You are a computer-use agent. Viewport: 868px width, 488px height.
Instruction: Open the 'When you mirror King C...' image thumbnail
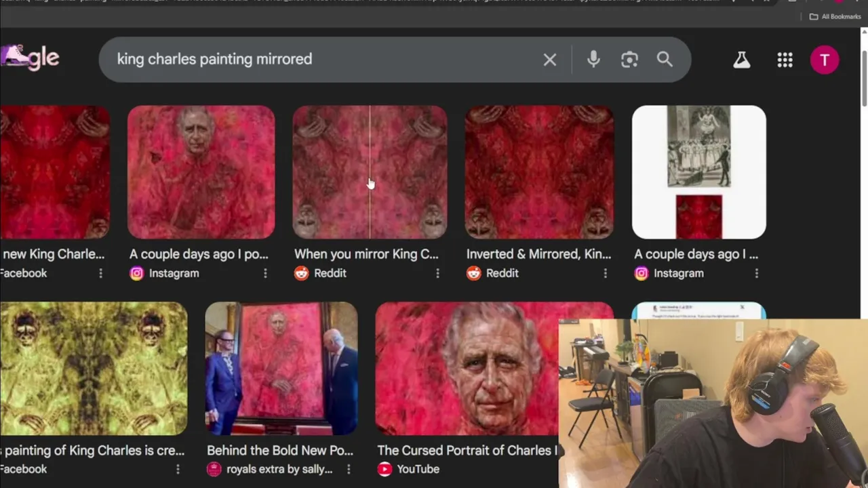(x=370, y=171)
